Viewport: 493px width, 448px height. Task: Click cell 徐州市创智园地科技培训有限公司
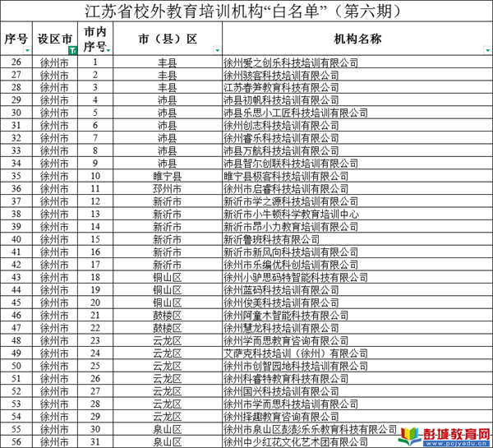[357, 366]
